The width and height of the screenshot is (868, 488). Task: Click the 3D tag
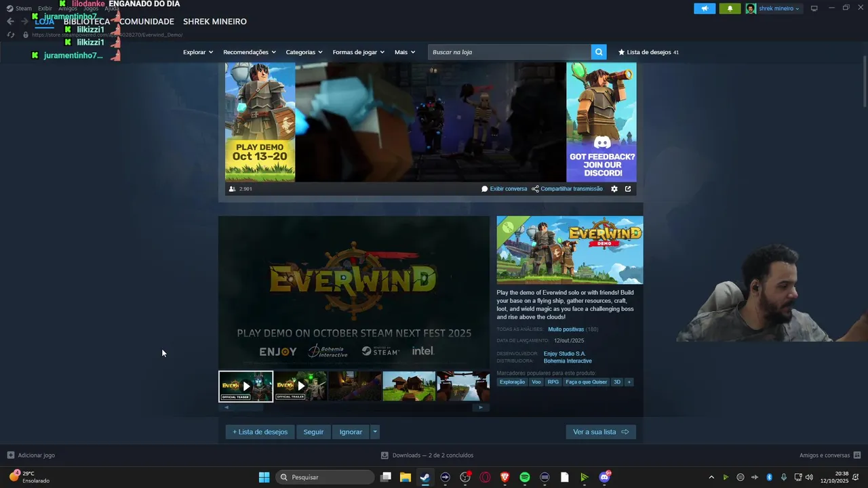[x=617, y=382]
